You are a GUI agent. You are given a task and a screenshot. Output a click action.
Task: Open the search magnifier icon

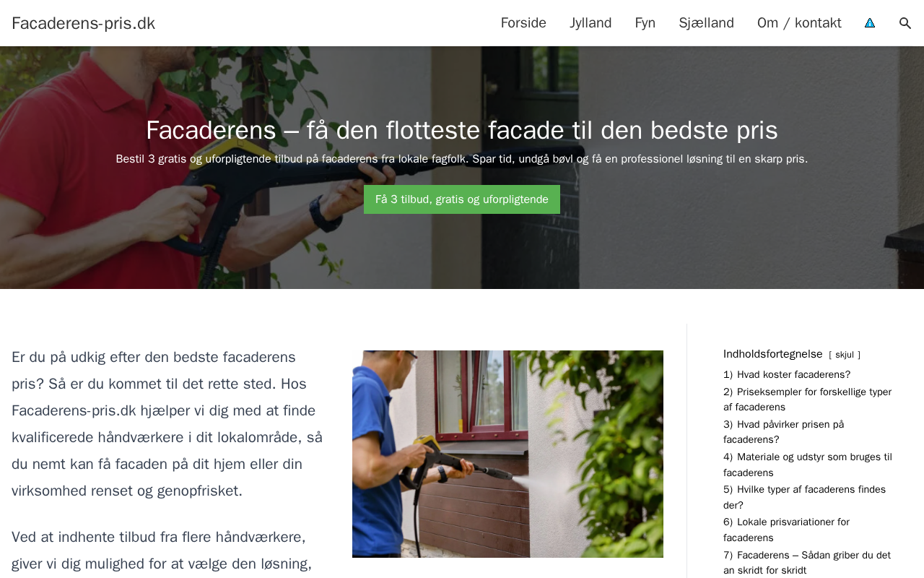pyautogui.click(x=905, y=23)
